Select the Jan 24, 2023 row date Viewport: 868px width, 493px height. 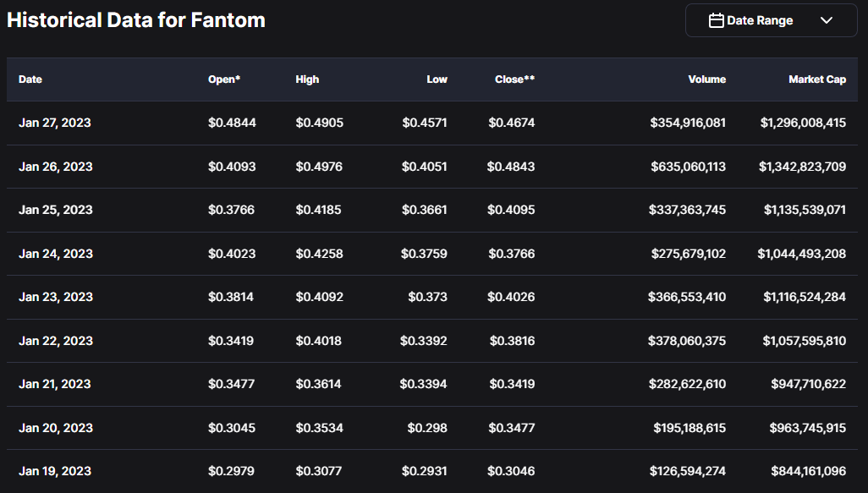click(x=55, y=254)
